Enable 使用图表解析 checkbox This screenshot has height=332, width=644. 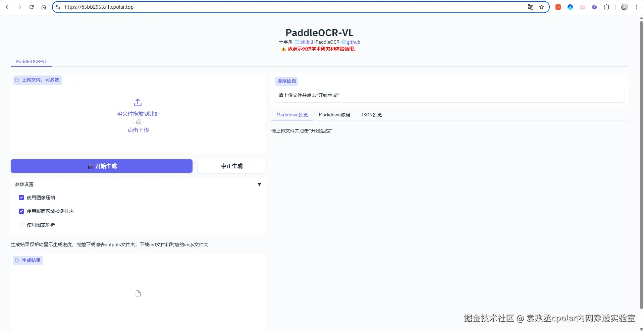tap(21, 225)
